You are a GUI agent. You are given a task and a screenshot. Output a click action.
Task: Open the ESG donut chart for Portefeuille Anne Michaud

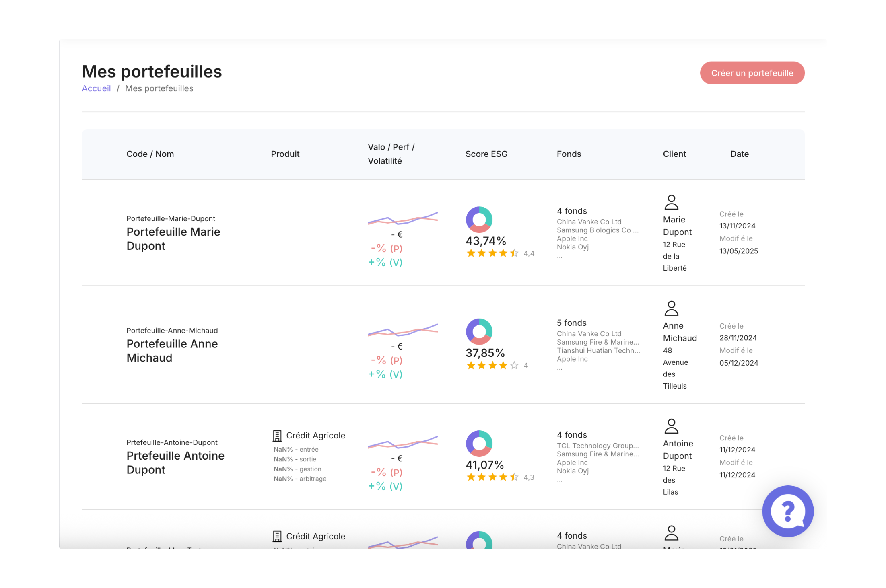479,331
